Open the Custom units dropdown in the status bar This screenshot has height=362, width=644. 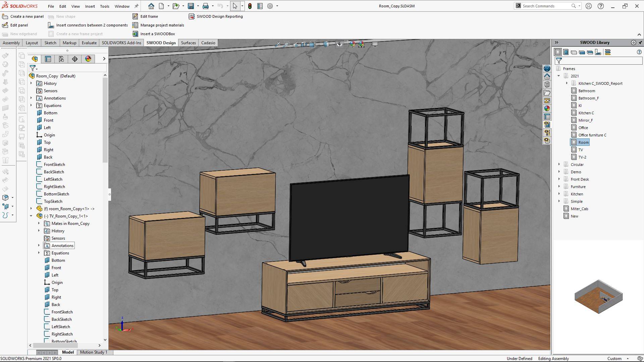coord(618,359)
